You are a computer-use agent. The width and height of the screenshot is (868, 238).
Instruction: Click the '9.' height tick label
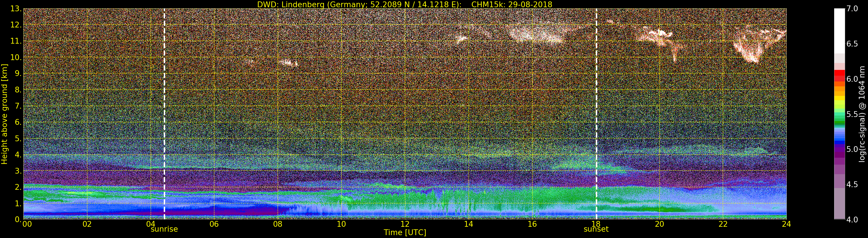[x=18, y=73]
